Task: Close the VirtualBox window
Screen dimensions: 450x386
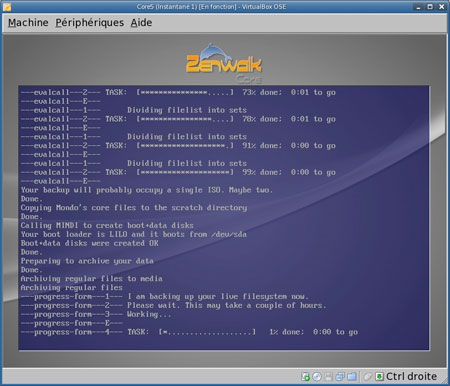Action: pyautogui.click(x=442, y=7)
